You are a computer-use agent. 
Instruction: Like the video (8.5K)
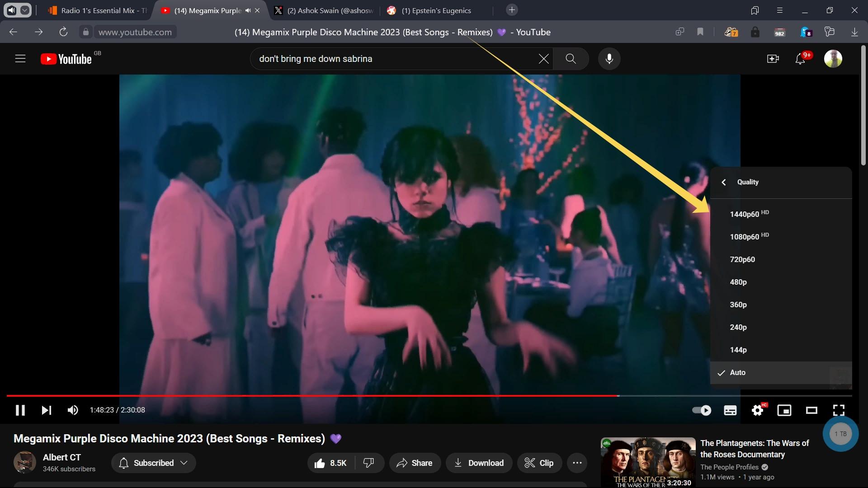(x=330, y=463)
